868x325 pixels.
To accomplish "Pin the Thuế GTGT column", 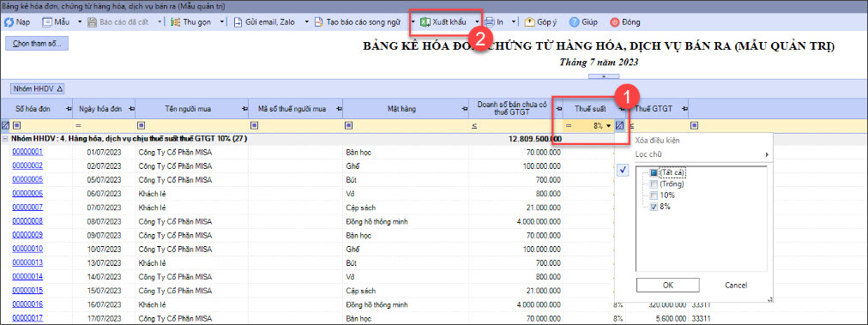I will click(x=684, y=109).
